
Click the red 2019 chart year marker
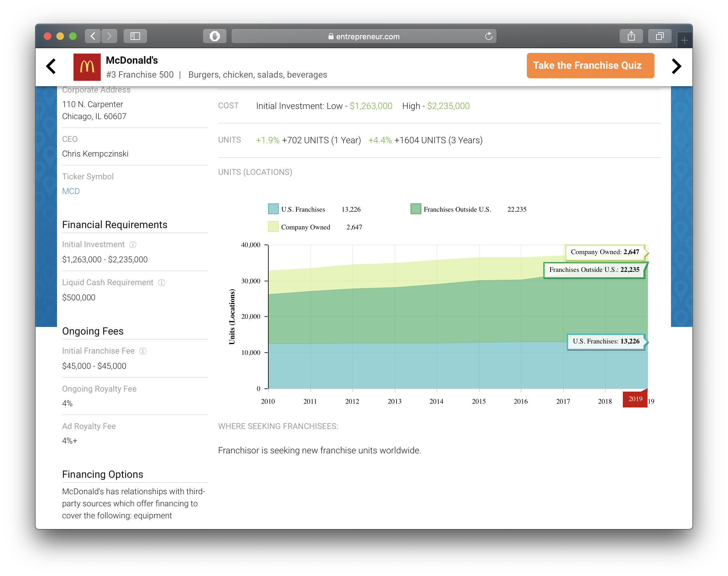click(635, 399)
